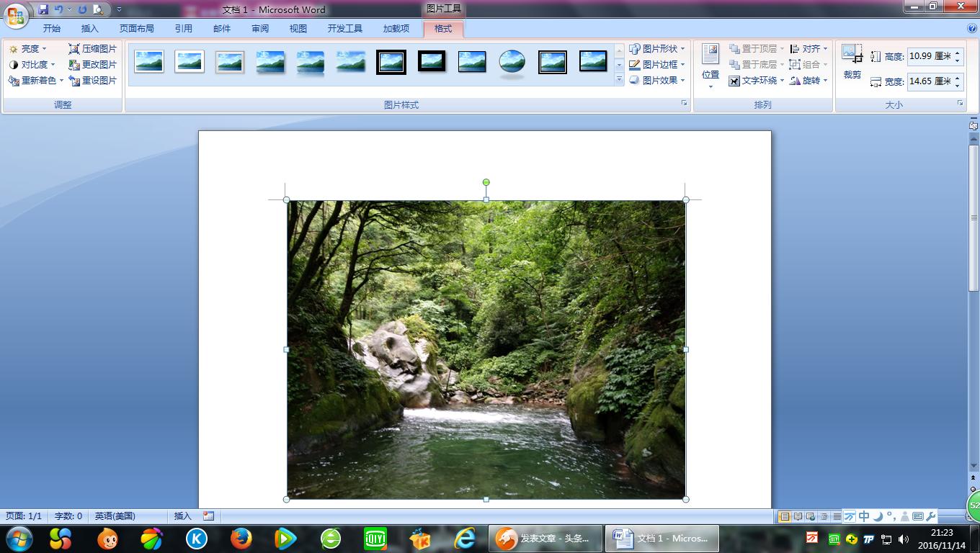Click the Crop (裁剪) tool
Image resolution: width=980 pixels, height=553 pixels.
852,62
